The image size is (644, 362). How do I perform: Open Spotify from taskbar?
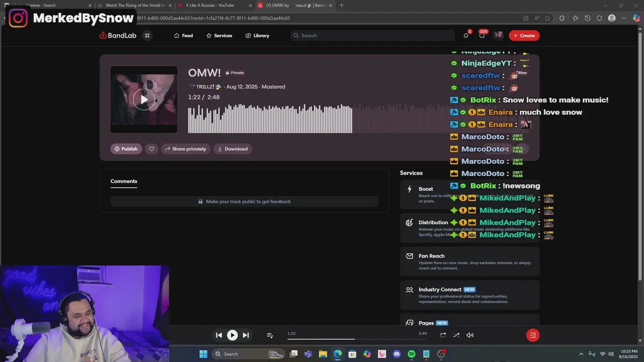tap(412, 354)
